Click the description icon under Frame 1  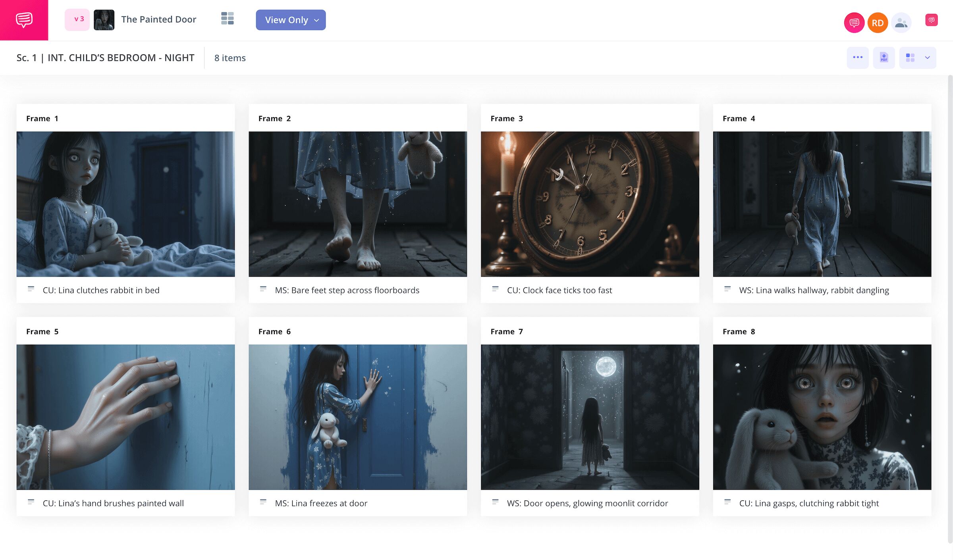31,289
